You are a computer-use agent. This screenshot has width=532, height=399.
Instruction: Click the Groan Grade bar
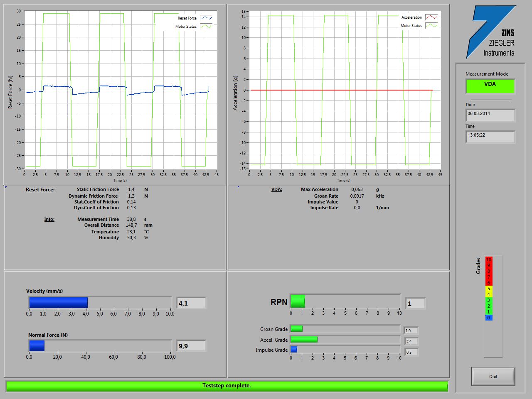point(345,329)
